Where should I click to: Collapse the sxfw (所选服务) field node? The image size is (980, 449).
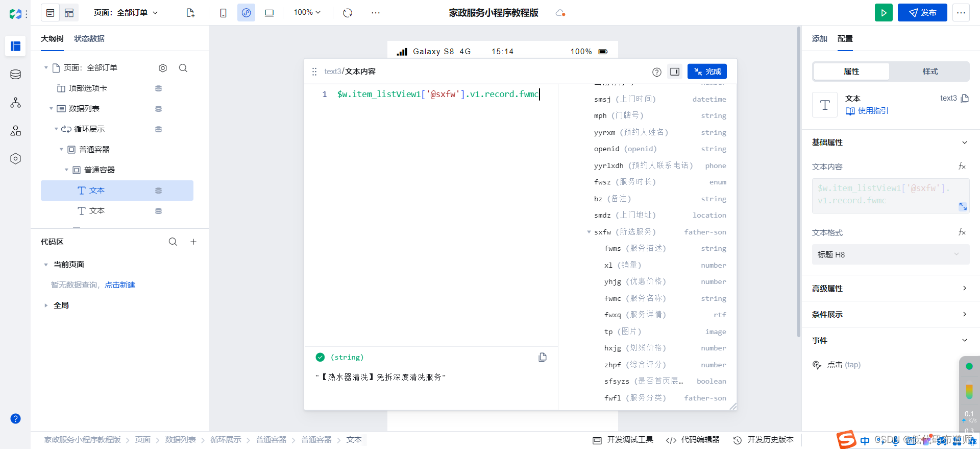589,232
